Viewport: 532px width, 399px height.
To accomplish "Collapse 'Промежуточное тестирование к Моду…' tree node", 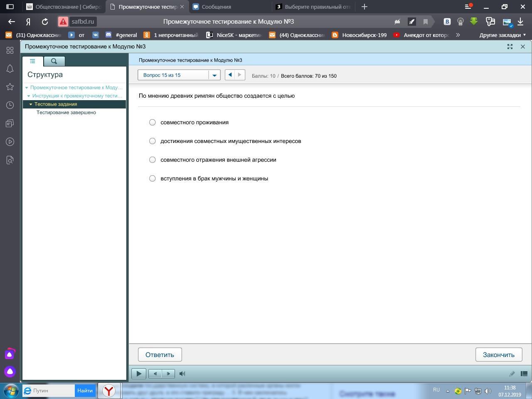I will [x=27, y=88].
